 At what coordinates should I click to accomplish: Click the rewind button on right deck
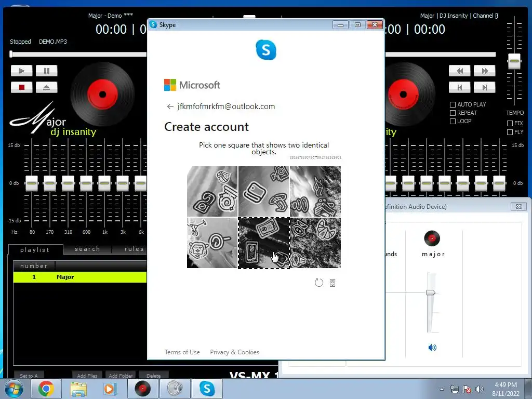point(459,71)
